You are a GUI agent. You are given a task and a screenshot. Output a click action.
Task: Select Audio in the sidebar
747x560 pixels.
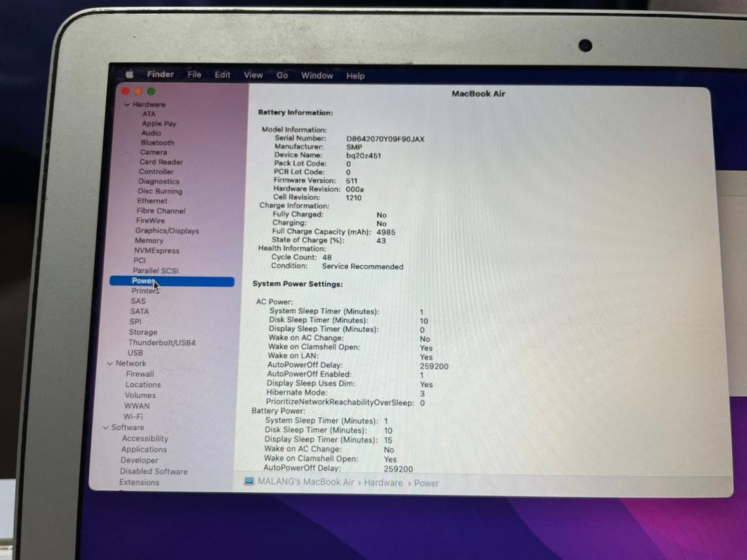(x=151, y=133)
